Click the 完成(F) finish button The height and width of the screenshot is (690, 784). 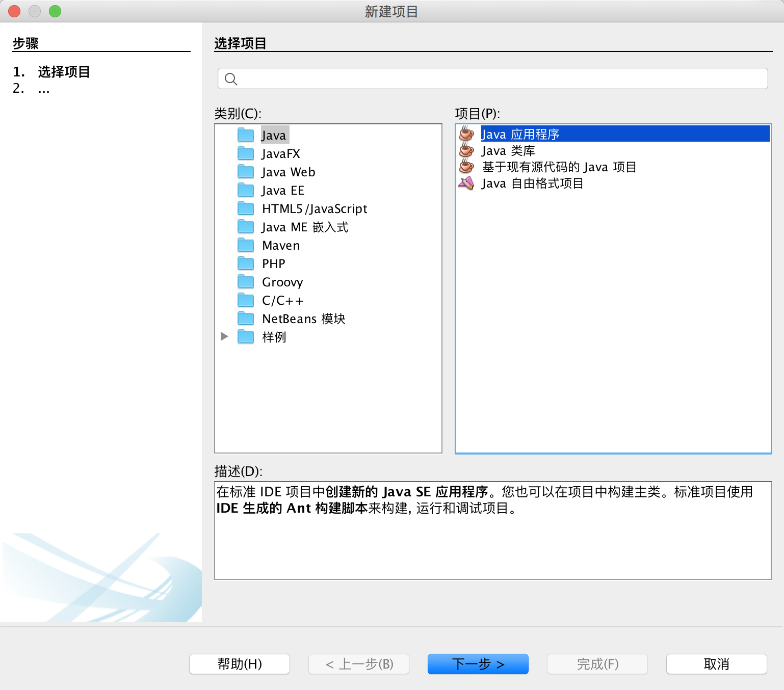[597, 664]
